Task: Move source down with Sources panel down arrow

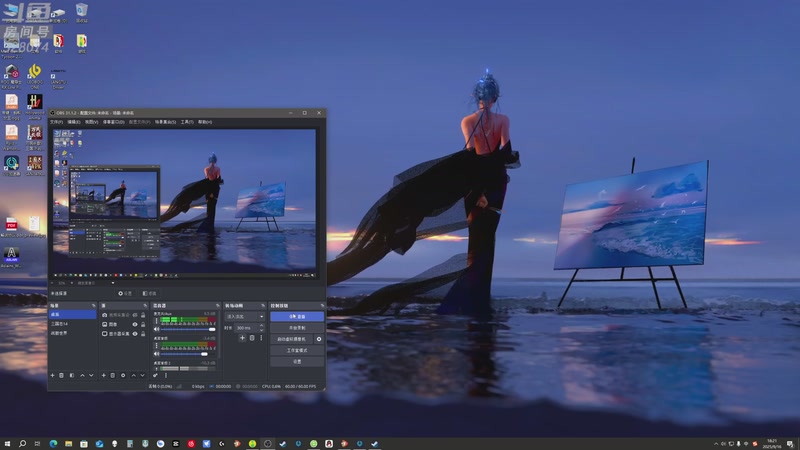Action: (x=142, y=376)
